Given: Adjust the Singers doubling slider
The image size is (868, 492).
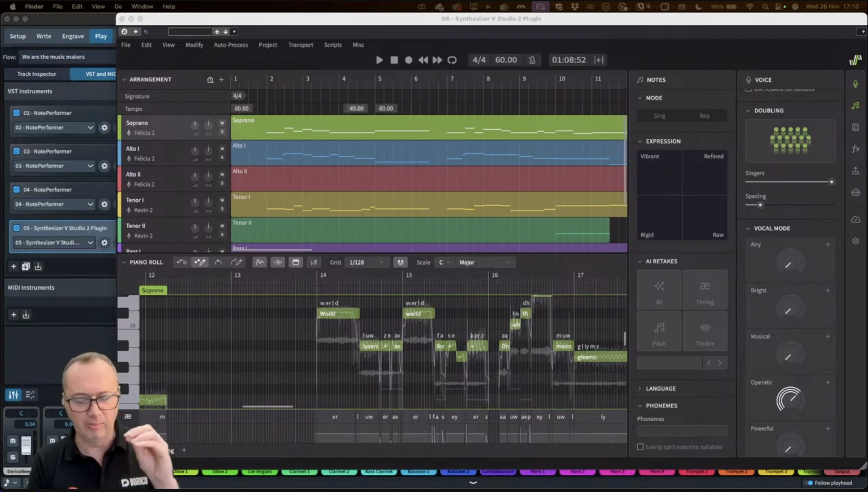Looking at the screenshot, I should (831, 182).
